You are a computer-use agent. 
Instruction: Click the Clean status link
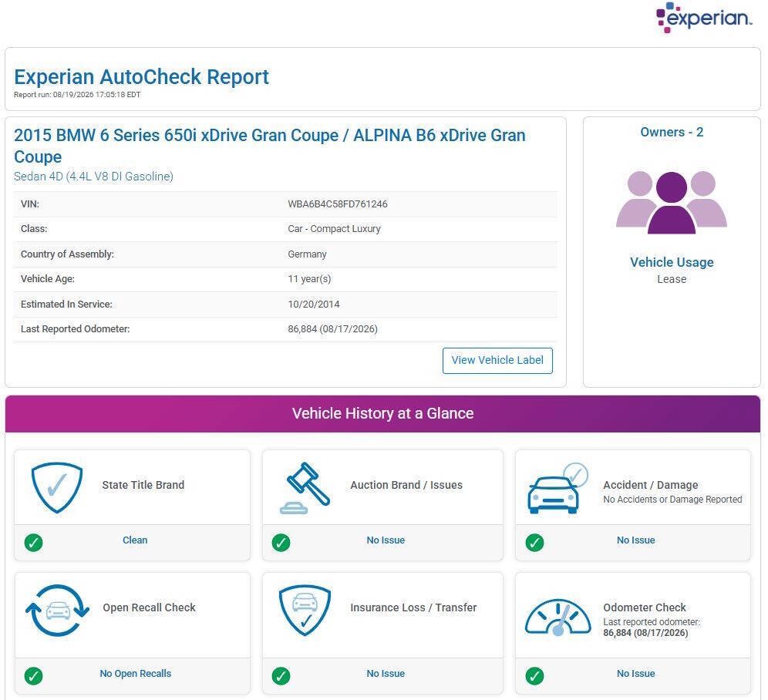(135, 540)
